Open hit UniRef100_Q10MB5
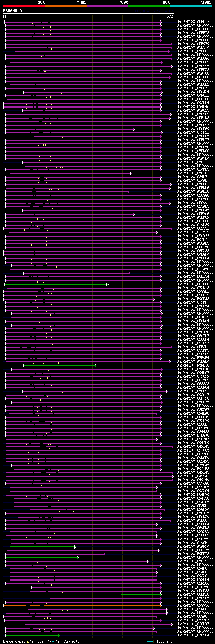 [x=193, y=170]
